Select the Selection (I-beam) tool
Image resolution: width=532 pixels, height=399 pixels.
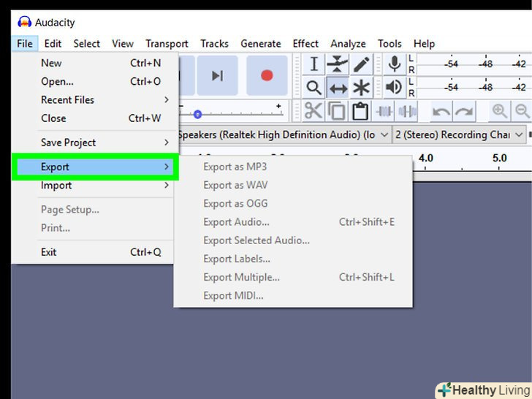click(x=313, y=64)
